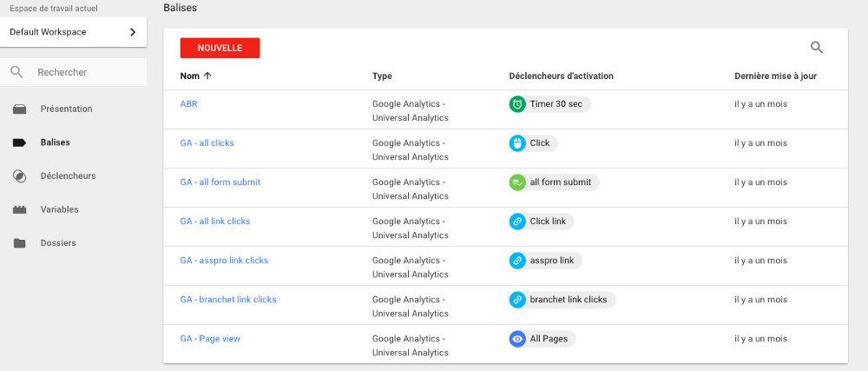The height and width of the screenshot is (371, 868).
Task: Open the GA - all form submit tag
Action: tap(220, 182)
